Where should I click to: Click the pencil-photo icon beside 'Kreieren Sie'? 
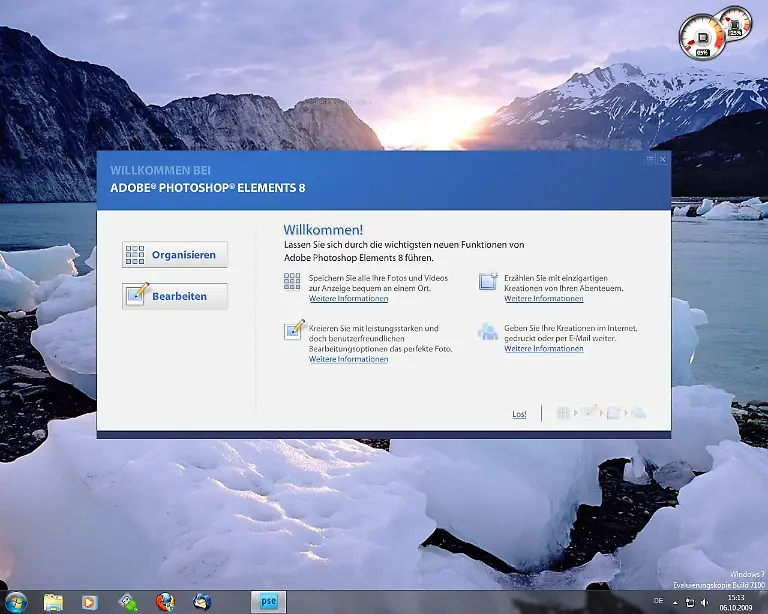point(293,329)
